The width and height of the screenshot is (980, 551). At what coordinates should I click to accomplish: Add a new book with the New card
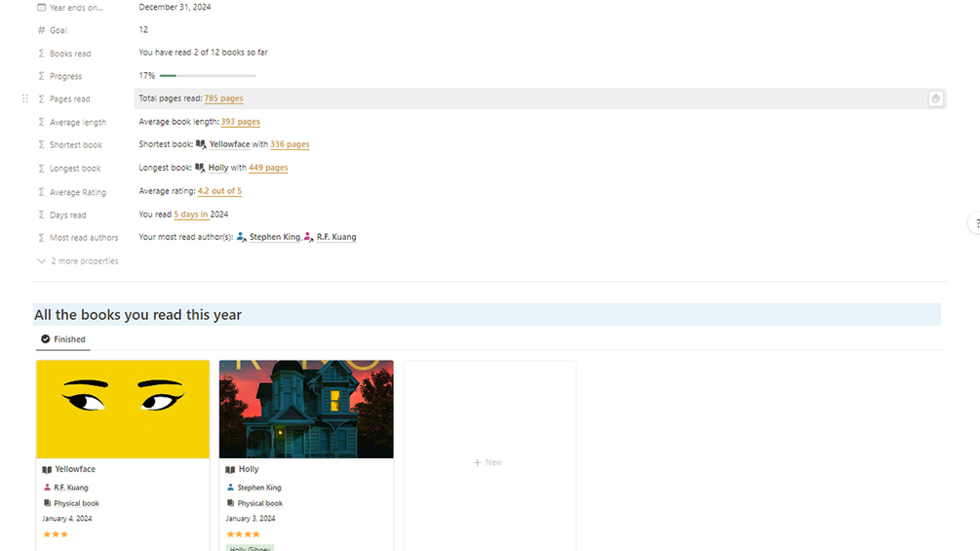490,461
